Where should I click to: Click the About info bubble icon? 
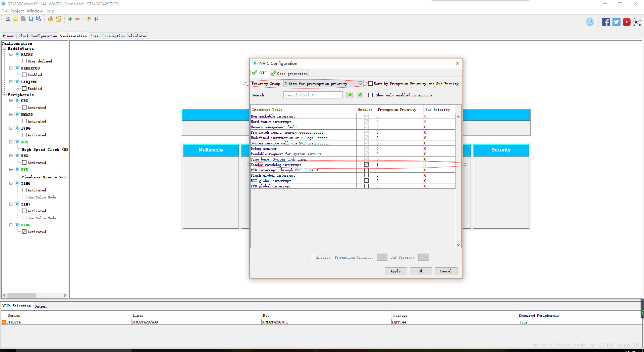point(96,19)
